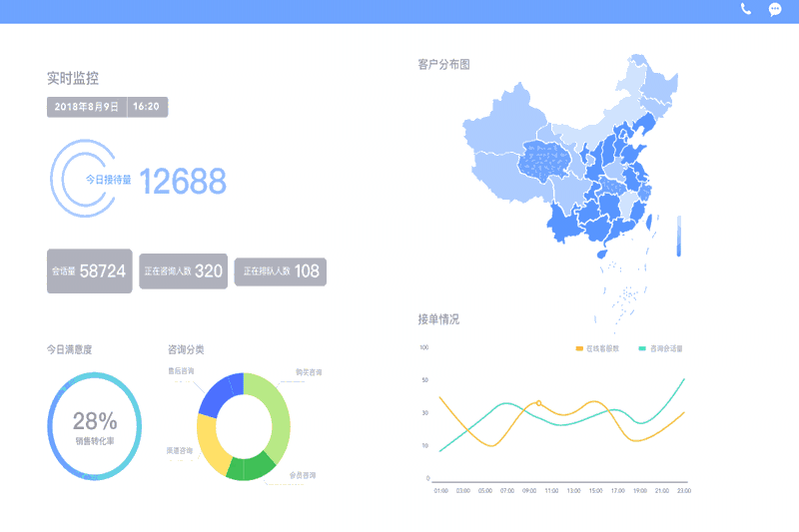Open the chat bubble message icon
This screenshot has height=532, width=799.
pyautogui.click(x=775, y=10)
